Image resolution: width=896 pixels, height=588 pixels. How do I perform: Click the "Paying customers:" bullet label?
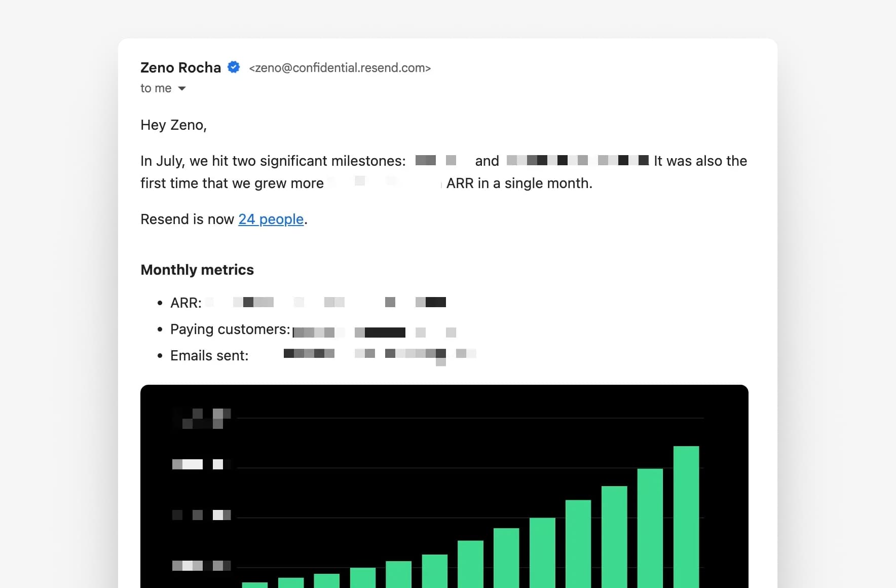230,329
